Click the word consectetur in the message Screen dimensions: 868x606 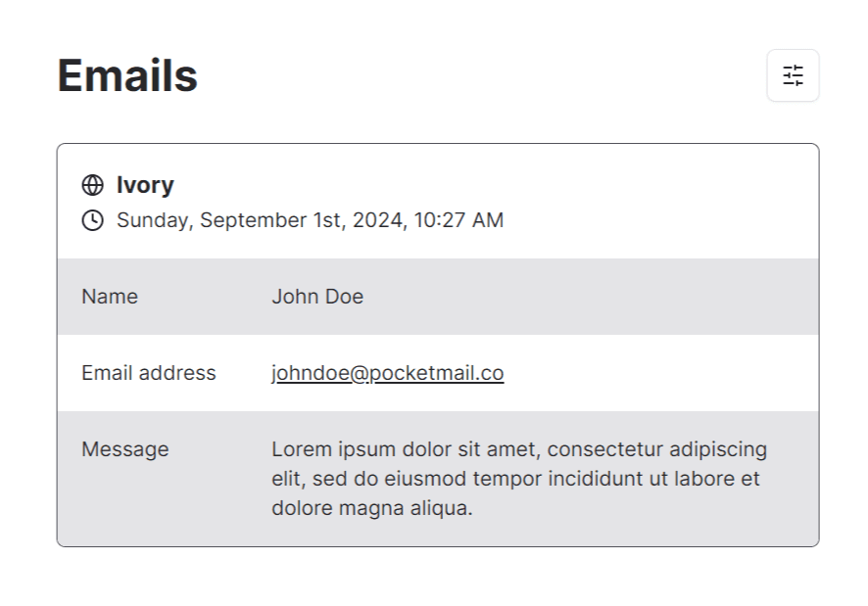(x=605, y=449)
